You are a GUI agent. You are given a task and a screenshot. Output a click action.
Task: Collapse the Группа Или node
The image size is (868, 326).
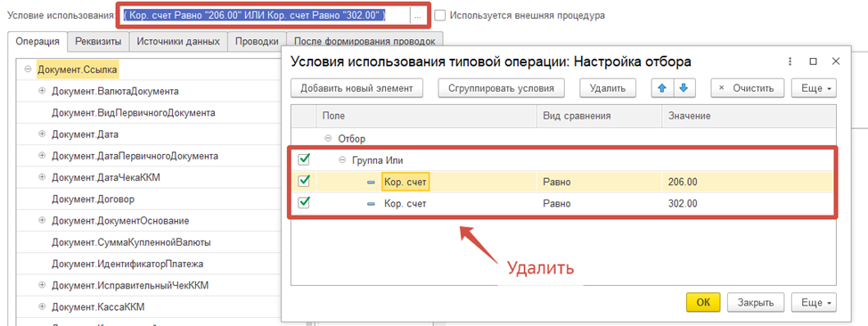click(342, 160)
